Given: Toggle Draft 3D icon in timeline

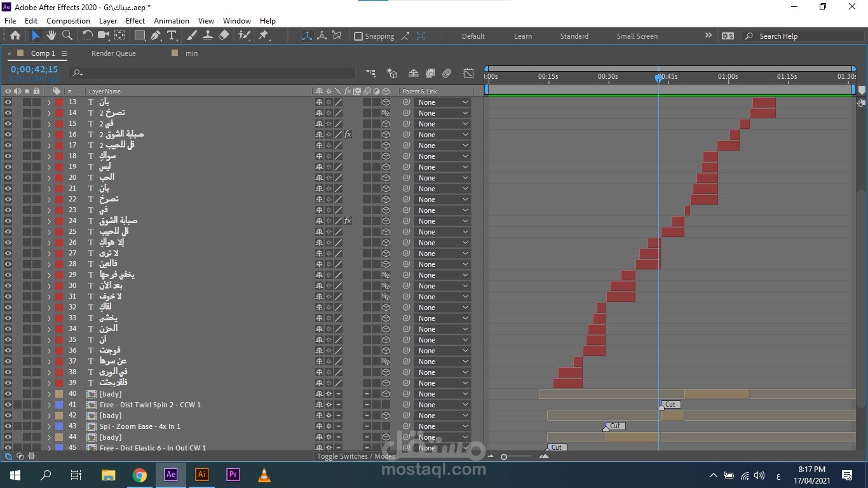Looking at the screenshot, I should point(392,73).
